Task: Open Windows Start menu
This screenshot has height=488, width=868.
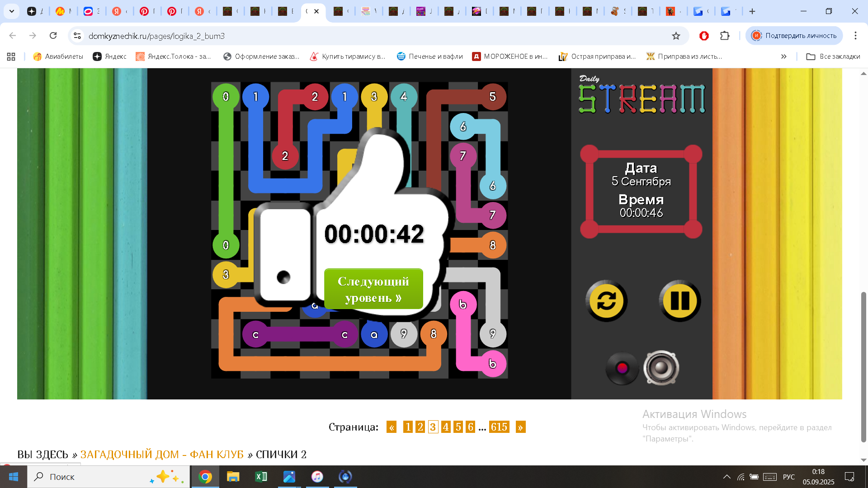Action: coord(14,477)
